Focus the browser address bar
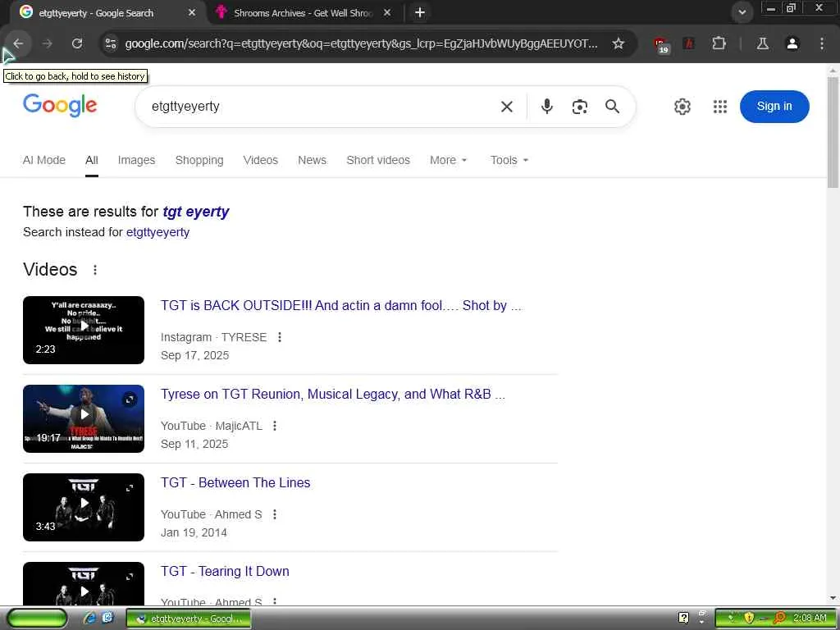This screenshot has width=840, height=630. click(x=361, y=43)
